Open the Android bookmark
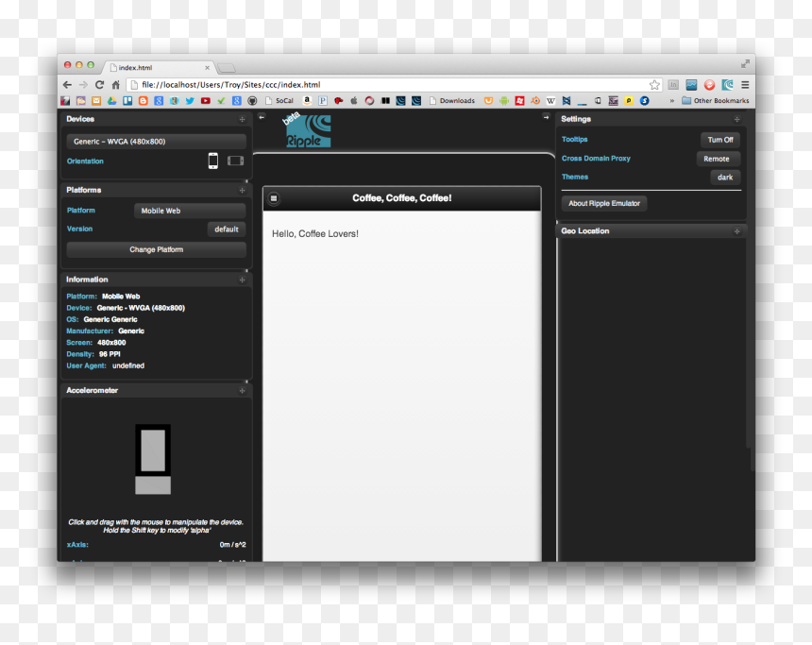The image size is (812, 645). point(504,100)
